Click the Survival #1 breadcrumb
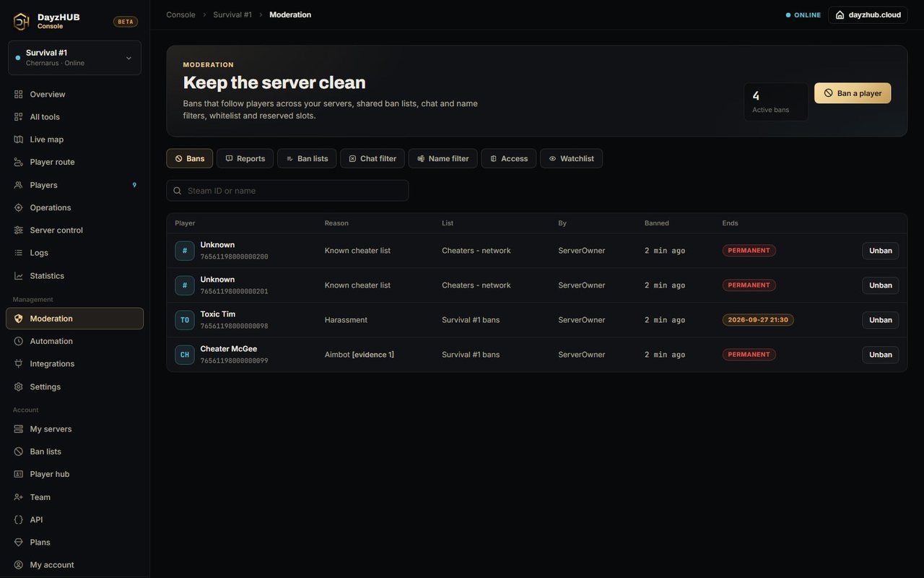Image resolution: width=924 pixels, height=578 pixels. pyautogui.click(x=232, y=14)
